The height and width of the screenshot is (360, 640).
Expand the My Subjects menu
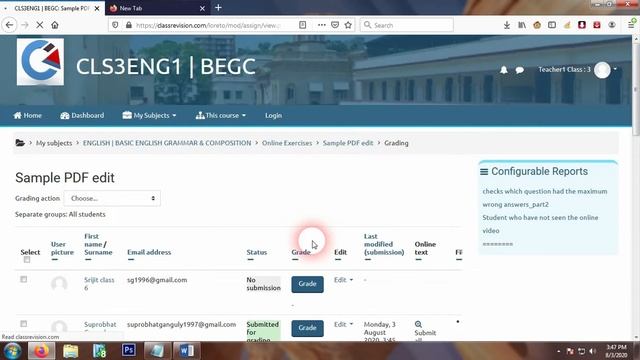click(149, 116)
